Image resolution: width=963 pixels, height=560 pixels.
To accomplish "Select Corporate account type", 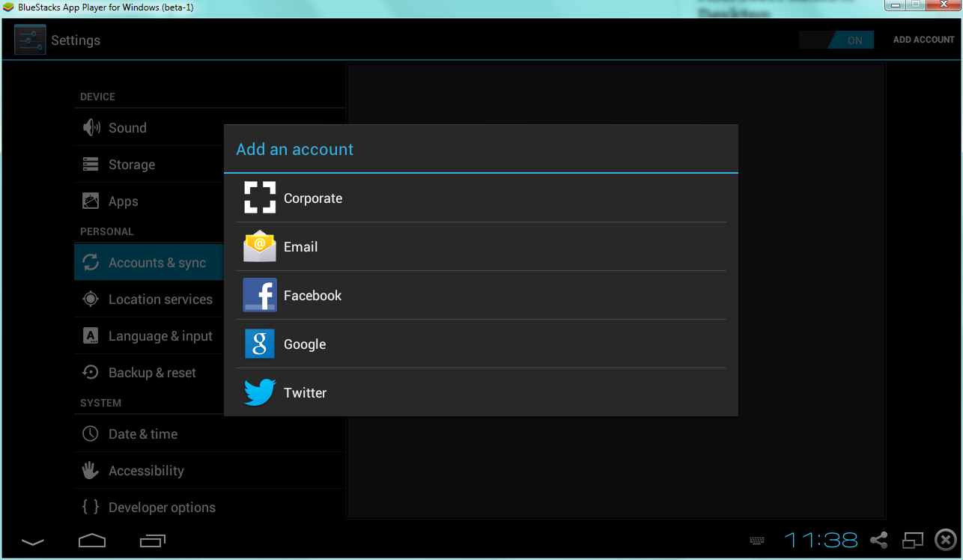I will [x=481, y=198].
